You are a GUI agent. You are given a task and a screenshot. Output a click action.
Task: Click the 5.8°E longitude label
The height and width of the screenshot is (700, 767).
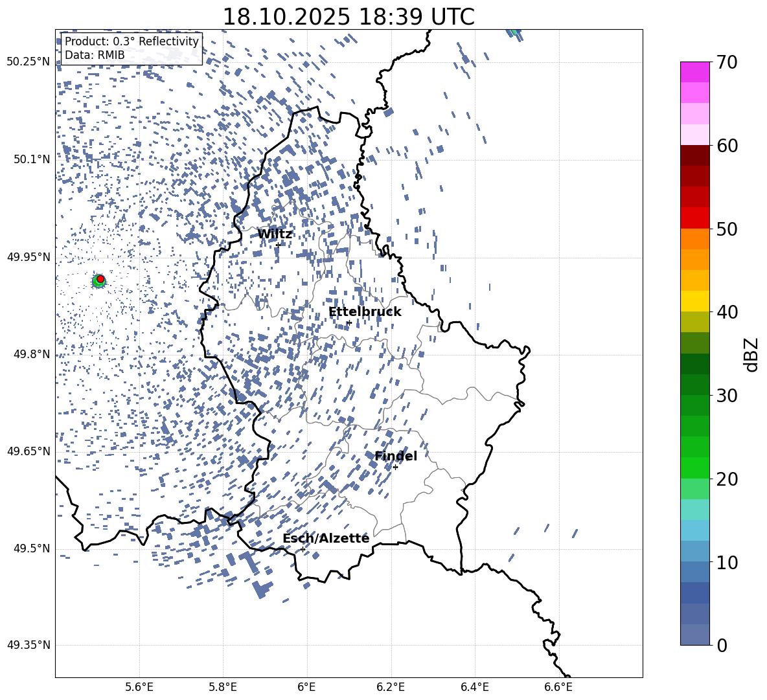coord(223,687)
